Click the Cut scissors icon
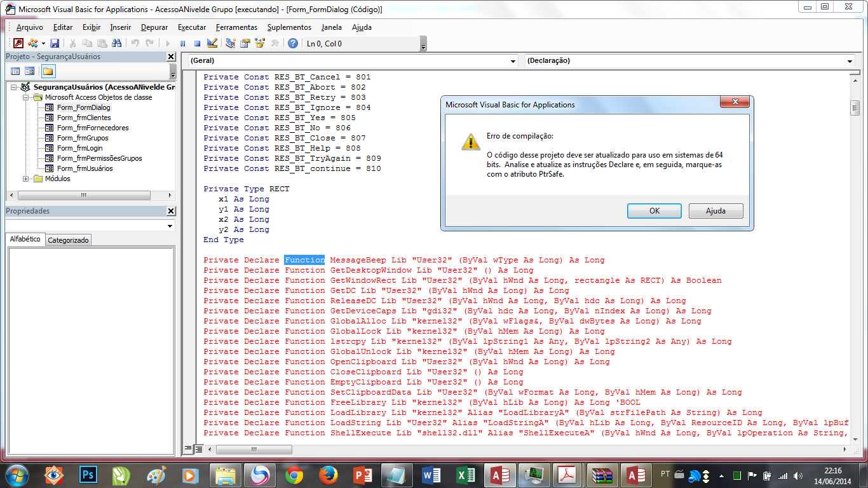Screen dimensions: 868x488 tap(72, 43)
